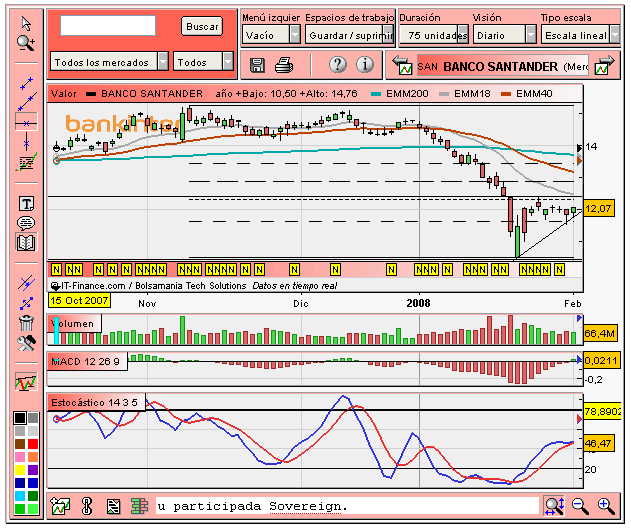
Task: Click the 12,07 price label
Action: 599,208
